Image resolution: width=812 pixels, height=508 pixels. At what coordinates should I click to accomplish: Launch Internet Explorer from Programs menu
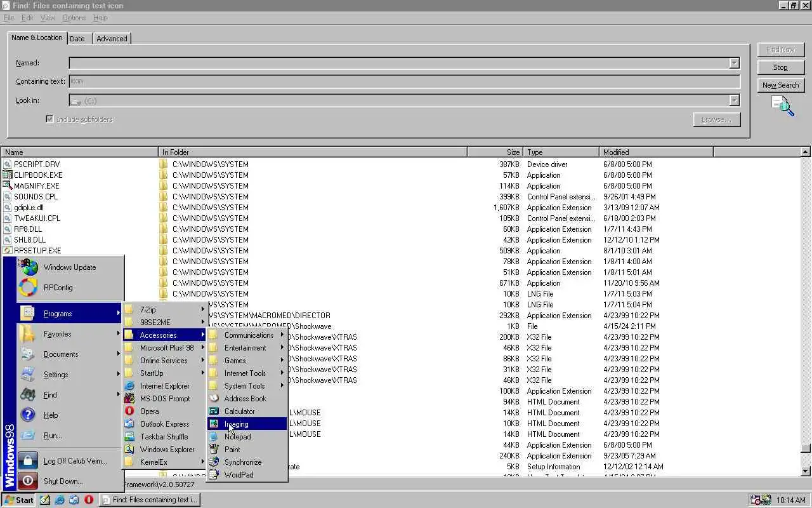(165, 386)
